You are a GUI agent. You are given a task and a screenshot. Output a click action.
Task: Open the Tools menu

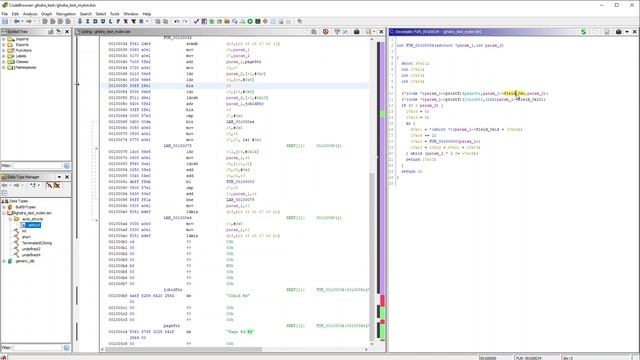point(115,14)
